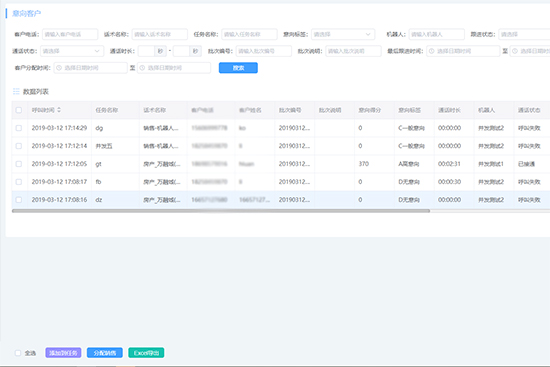Click the 添加到任务 purple button
The width and height of the screenshot is (550, 367).
click(63, 353)
